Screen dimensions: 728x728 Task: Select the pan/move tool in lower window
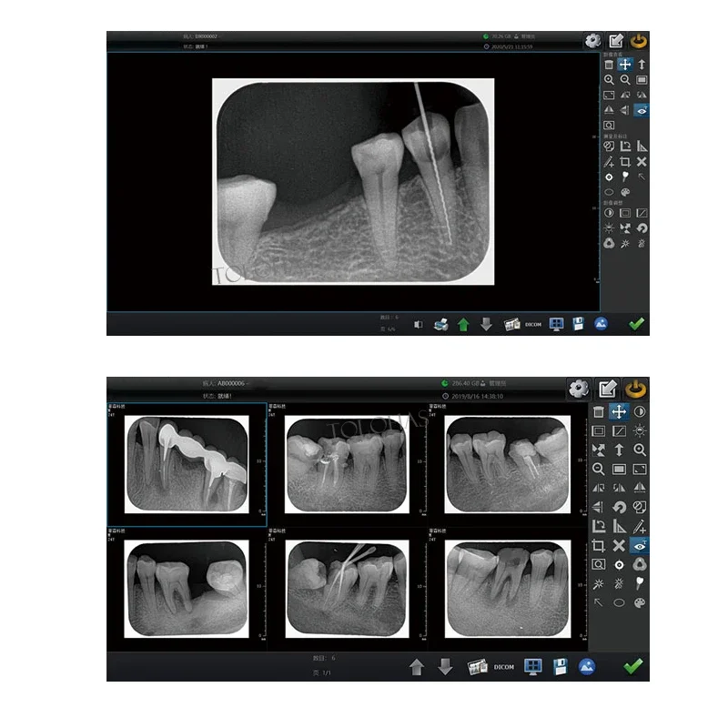tap(619, 412)
